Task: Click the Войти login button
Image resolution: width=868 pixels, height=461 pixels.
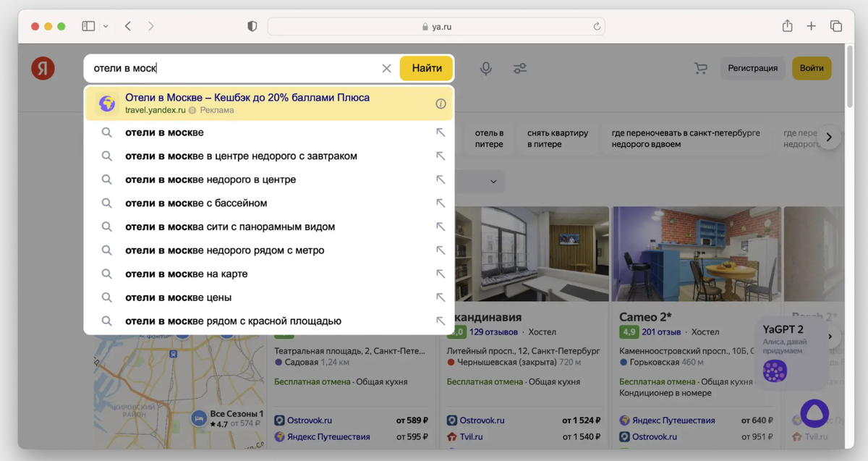Action: click(812, 68)
